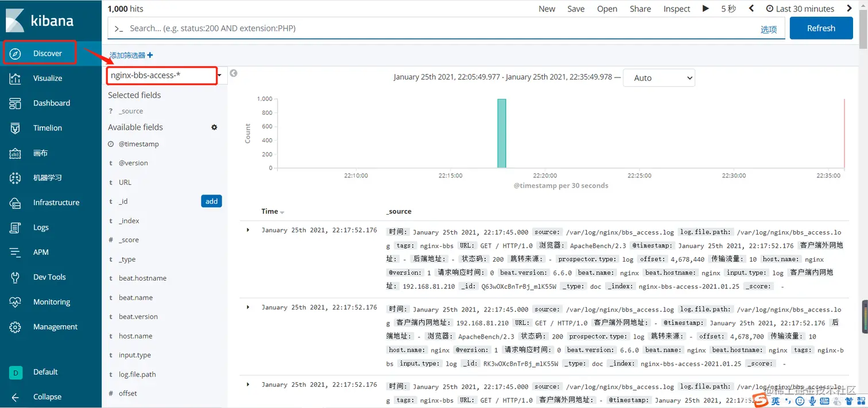Select the host.name field
The height and width of the screenshot is (408, 868).
135,336
